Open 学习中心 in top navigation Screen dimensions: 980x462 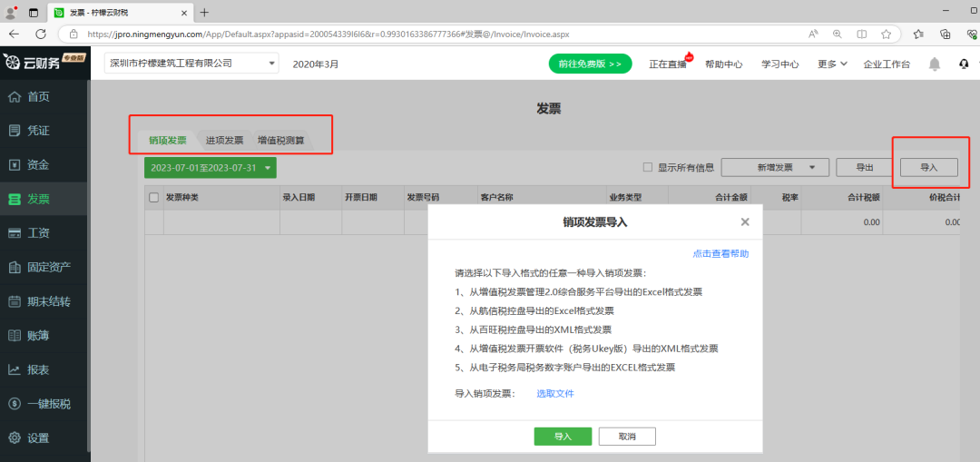tap(780, 64)
